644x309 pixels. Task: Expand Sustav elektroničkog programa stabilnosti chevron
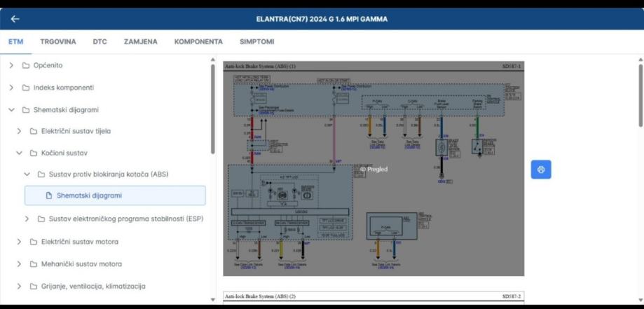(27, 219)
